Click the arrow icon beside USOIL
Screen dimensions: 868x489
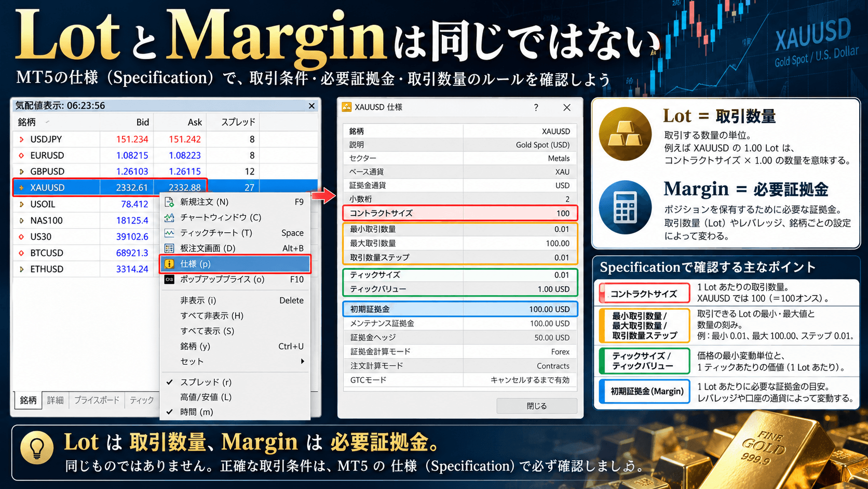21,204
